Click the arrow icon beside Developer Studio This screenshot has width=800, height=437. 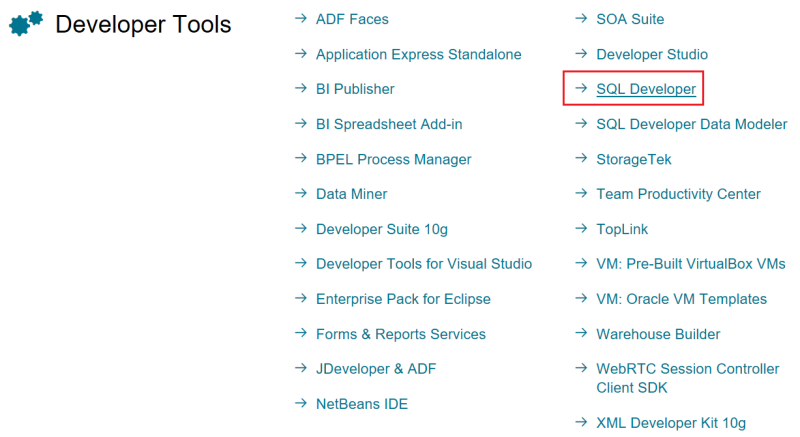(x=581, y=54)
